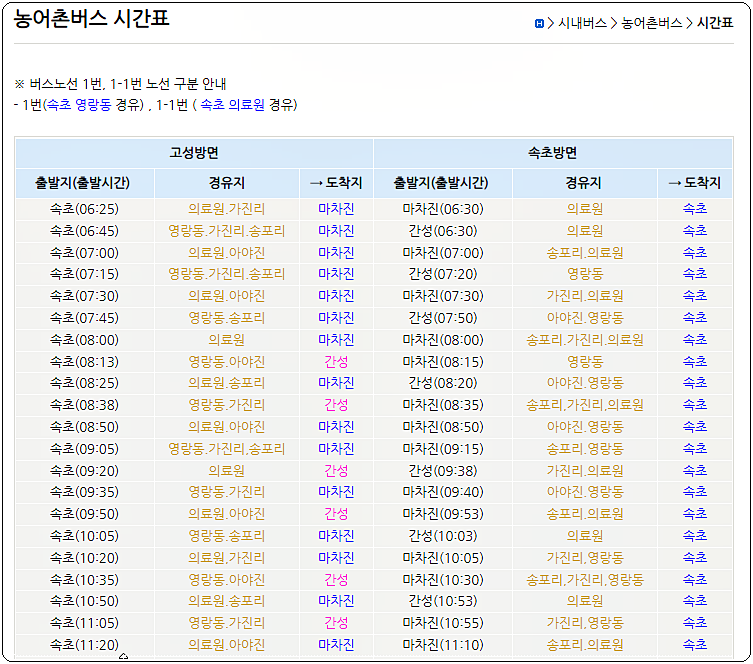Select the 속초(10:35) departure cell

85,579
